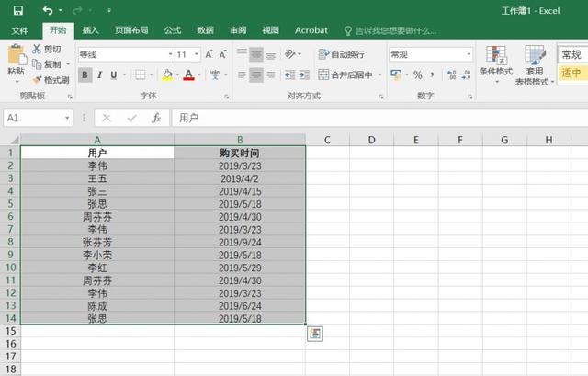Click the fill color bucket icon

click(x=167, y=74)
